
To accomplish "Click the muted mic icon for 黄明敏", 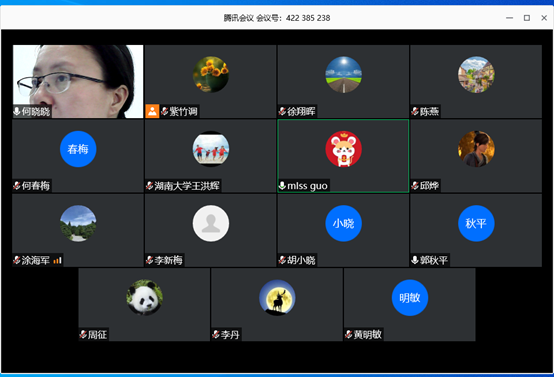I will [x=348, y=335].
